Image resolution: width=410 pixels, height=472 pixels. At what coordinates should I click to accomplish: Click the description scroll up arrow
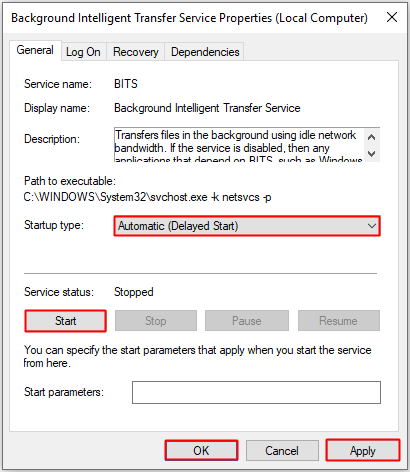coord(372,137)
